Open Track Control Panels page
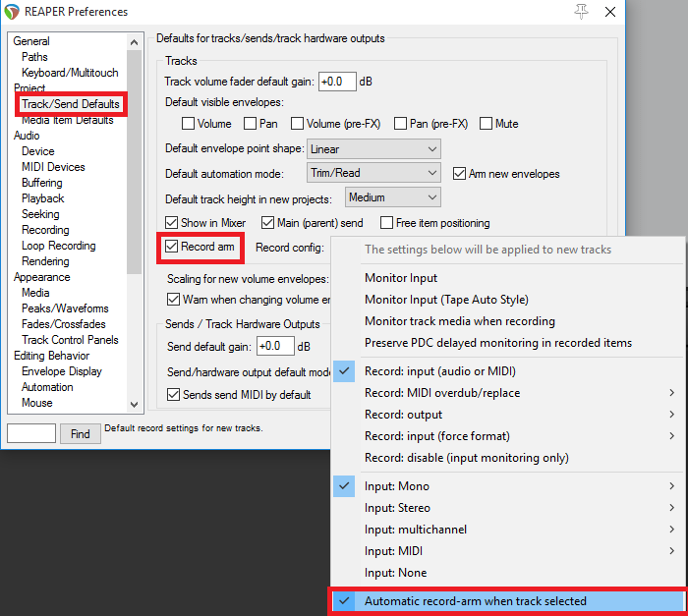688x616 pixels. 70,340
